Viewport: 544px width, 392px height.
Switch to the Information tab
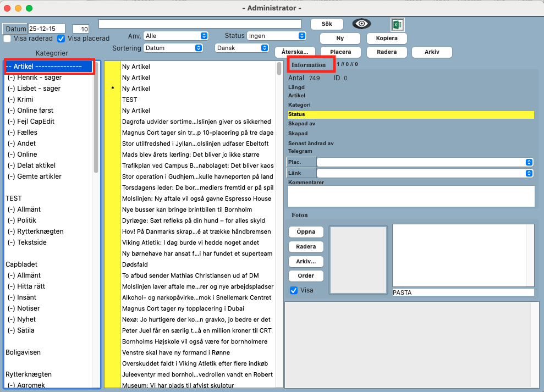coord(310,65)
